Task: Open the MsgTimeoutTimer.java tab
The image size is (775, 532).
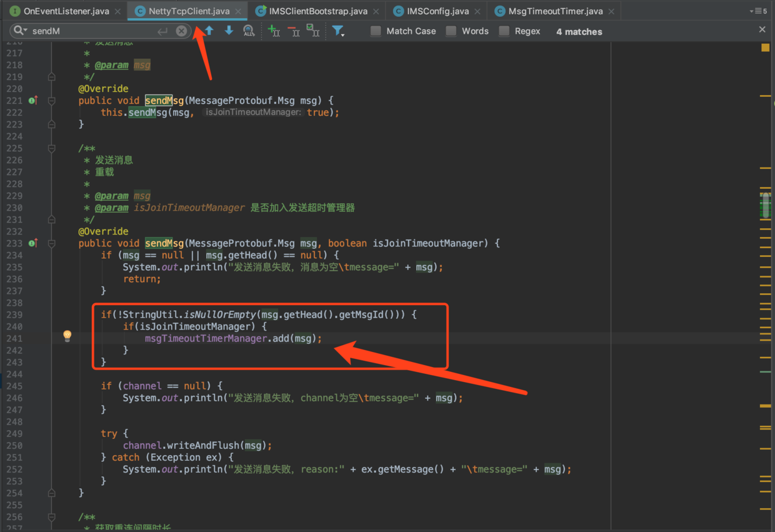Action: [x=549, y=11]
